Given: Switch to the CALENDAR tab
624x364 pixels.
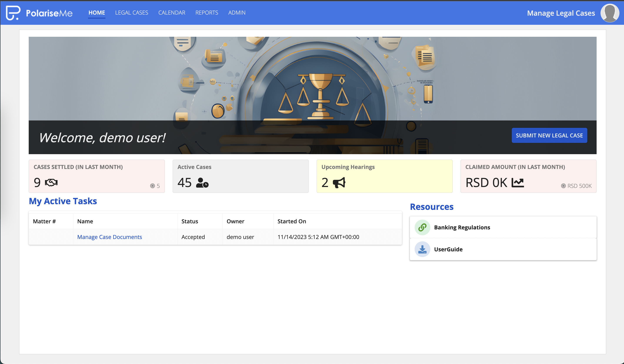Looking at the screenshot, I should pyautogui.click(x=172, y=13).
